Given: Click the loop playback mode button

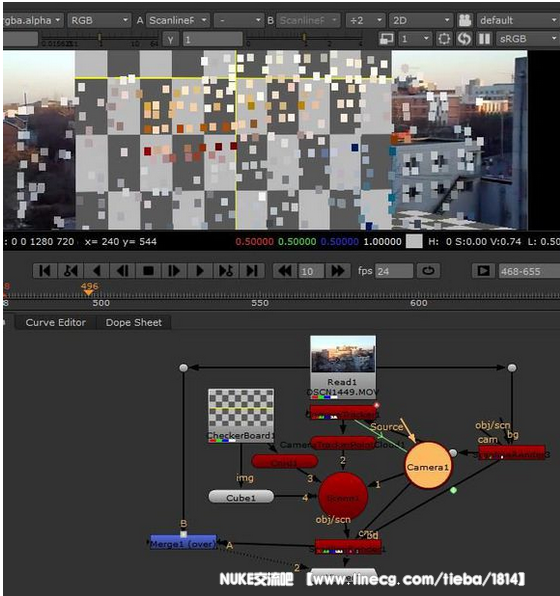Looking at the screenshot, I should pyautogui.click(x=428, y=271).
